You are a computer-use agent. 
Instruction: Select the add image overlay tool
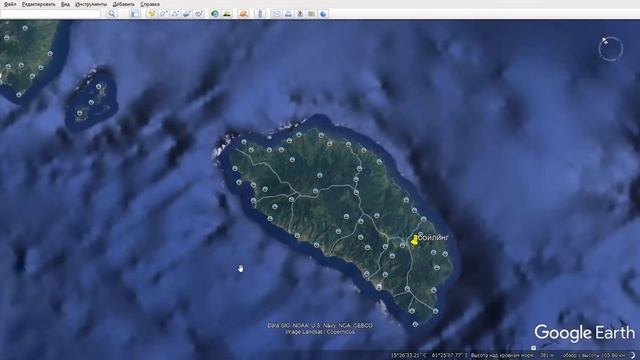187,13
